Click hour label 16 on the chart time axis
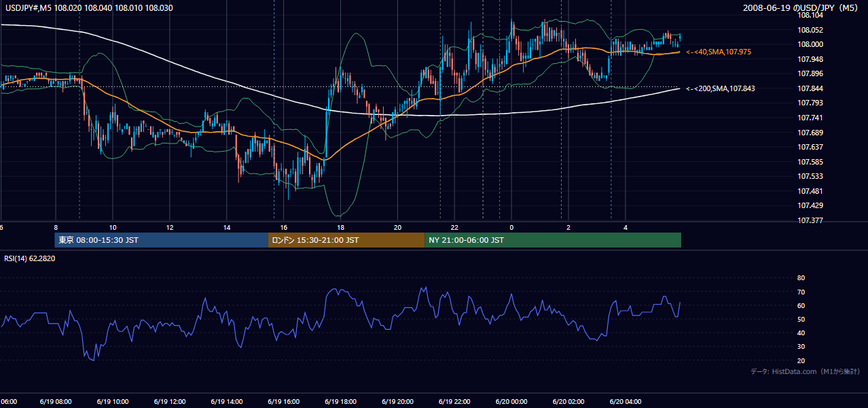868x408 pixels. (284, 228)
